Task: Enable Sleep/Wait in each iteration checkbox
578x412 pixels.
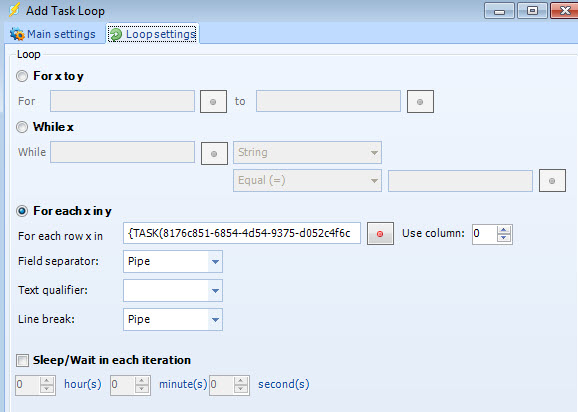Action: 22,360
